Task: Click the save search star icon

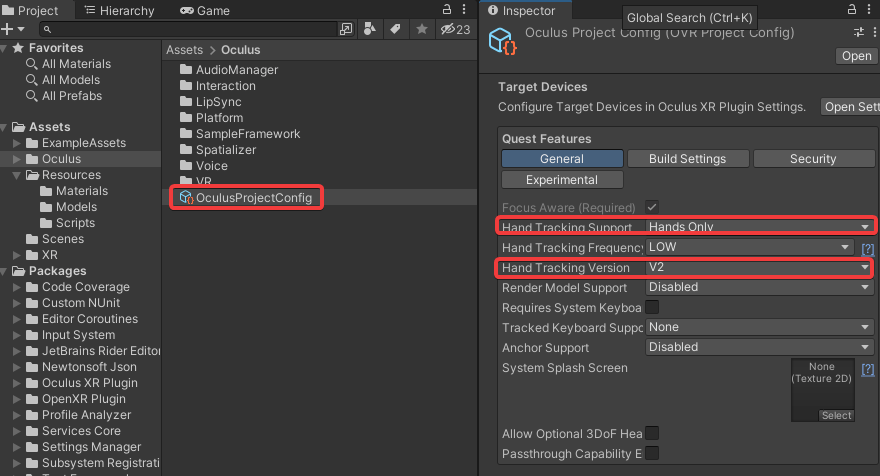Action: point(422,29)
